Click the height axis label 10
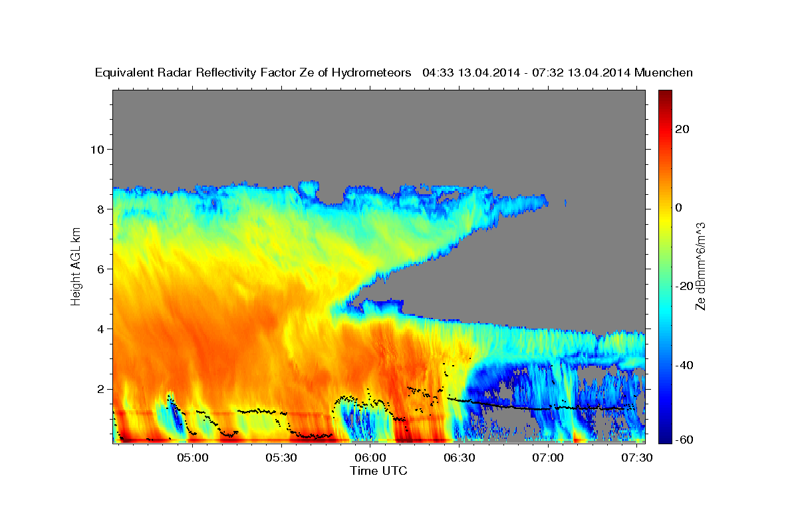The height and width of the screenshot is (532, 798). 98,149
